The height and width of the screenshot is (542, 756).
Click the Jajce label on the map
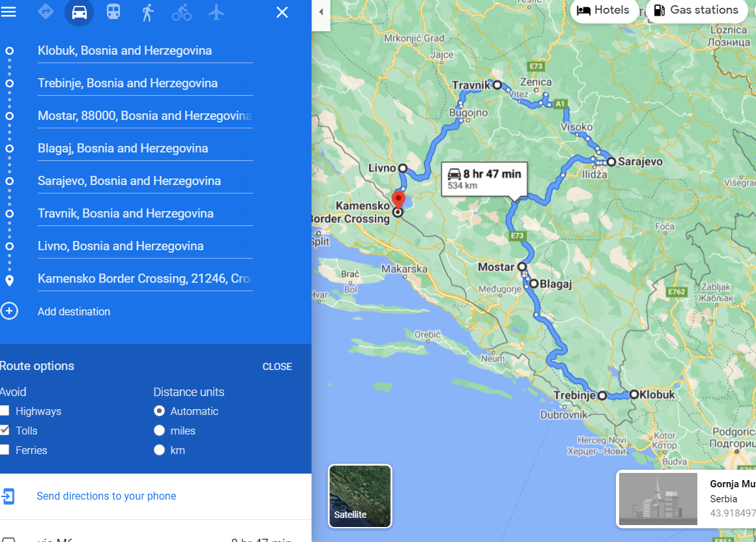click(x=442, y=55)
